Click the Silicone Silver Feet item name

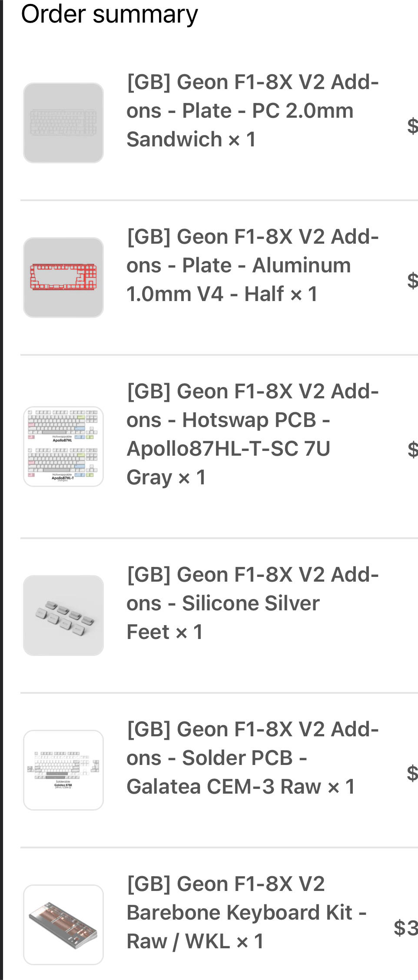click(223, 603)
